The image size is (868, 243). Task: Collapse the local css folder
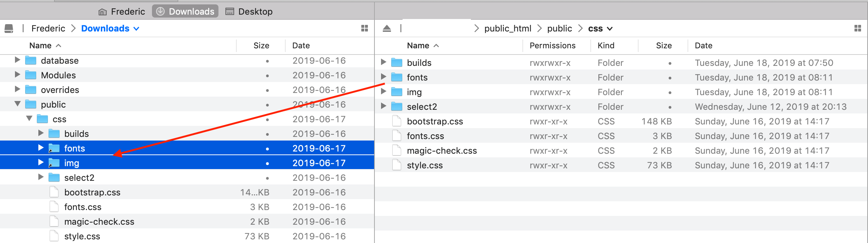[x=29, y=119]
